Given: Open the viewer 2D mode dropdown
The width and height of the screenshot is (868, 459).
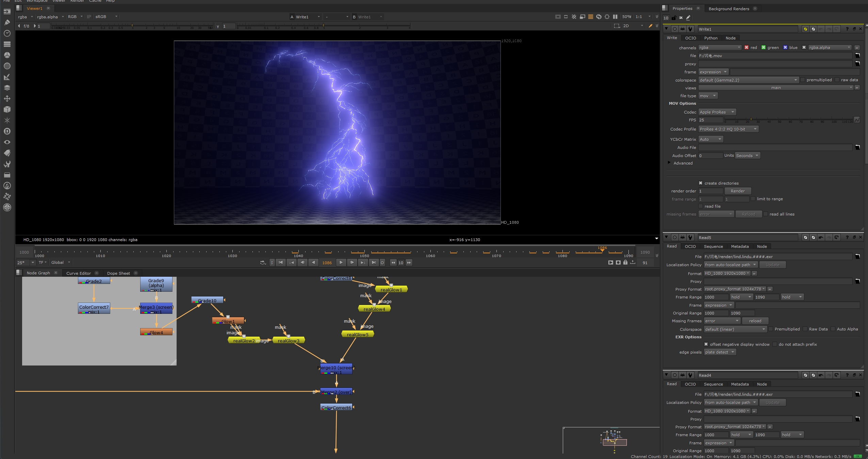Looking at the screenshot, I should [633, 26].
